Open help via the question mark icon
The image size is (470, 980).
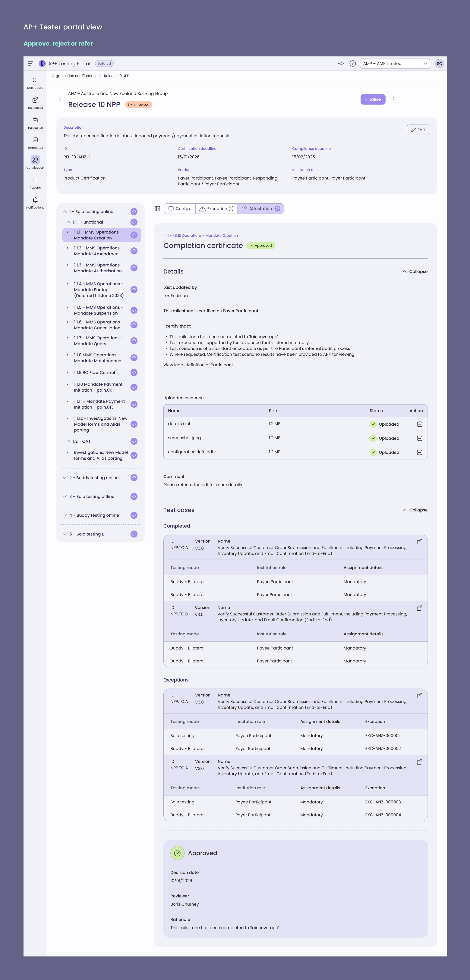coord(352,64)
